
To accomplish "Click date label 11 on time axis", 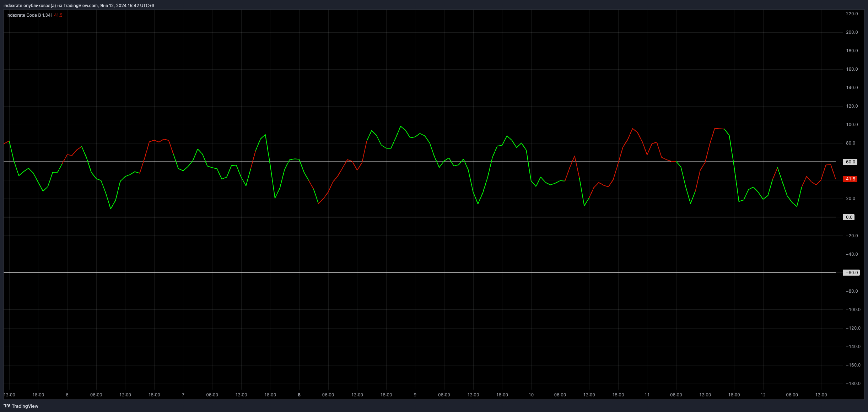I will [x=647, y=395].
